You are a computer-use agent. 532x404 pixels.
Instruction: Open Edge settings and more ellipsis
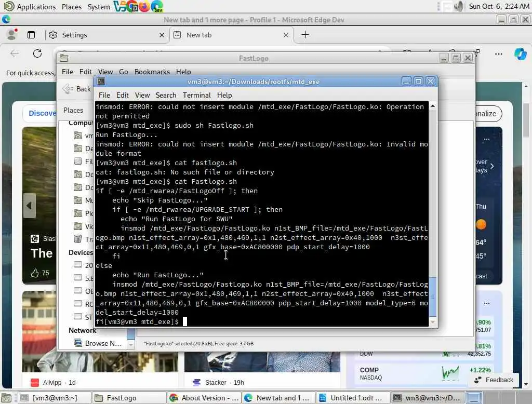[x=499, y=54]
